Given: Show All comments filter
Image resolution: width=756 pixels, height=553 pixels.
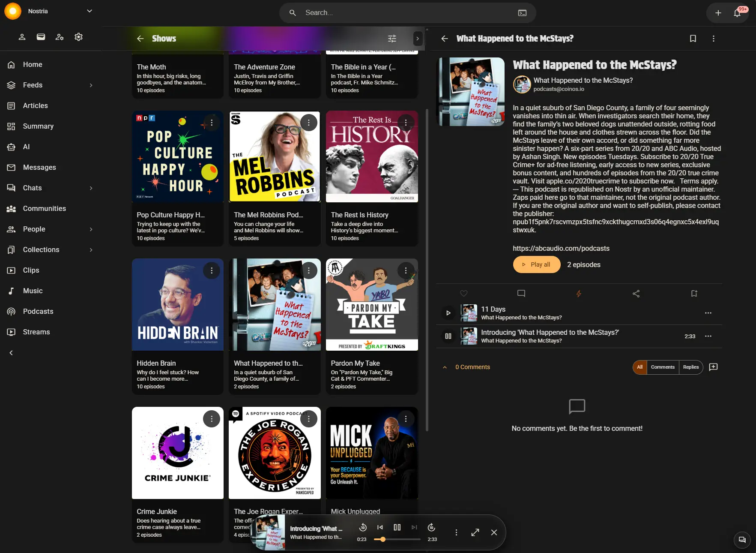Looking at the screenshot, I should tap(640, 367).
